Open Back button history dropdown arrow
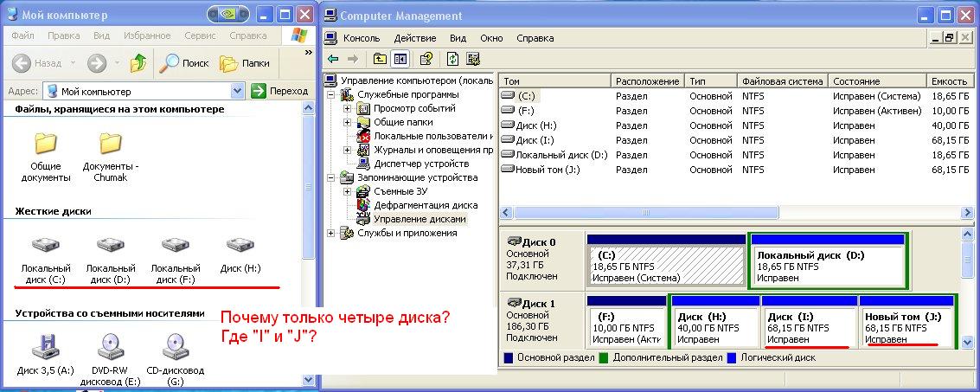The width and height of the screenshot is (980, 392). coord(73,63)
